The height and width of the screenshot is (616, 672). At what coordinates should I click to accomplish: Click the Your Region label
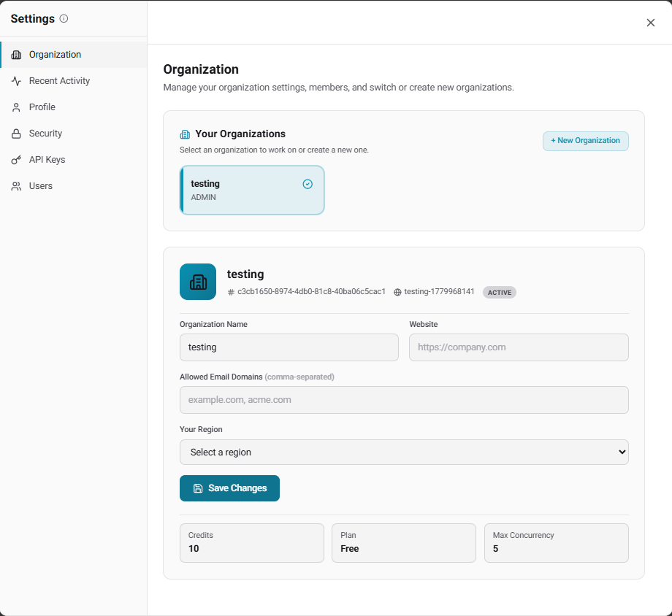[x=201, y=429]
